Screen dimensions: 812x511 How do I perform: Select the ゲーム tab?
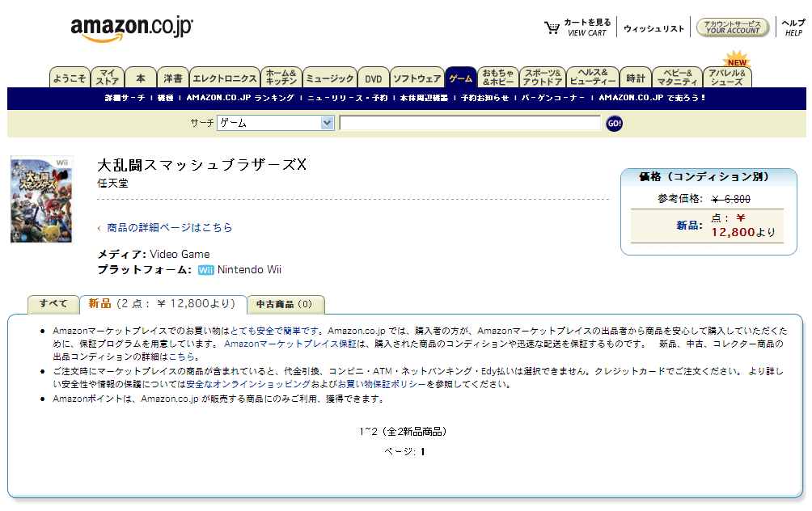pyautogui.click(x=461, y=78)
